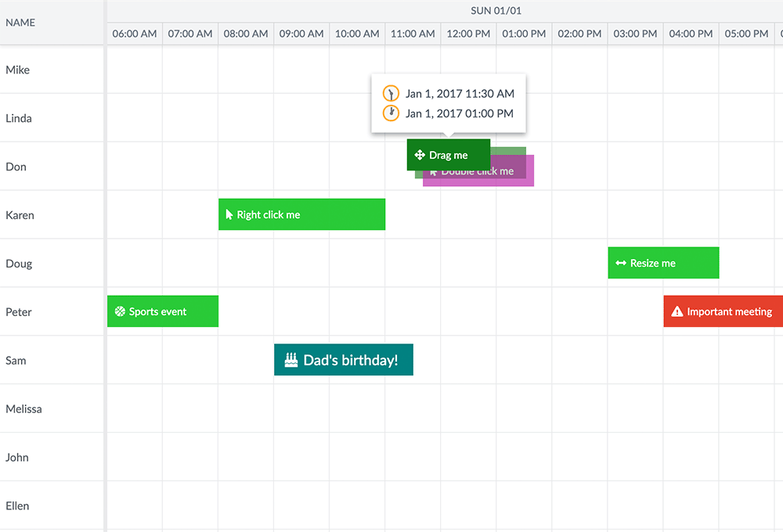
Task: Click the 09:00 AM time header
Action: pos(301,34)
